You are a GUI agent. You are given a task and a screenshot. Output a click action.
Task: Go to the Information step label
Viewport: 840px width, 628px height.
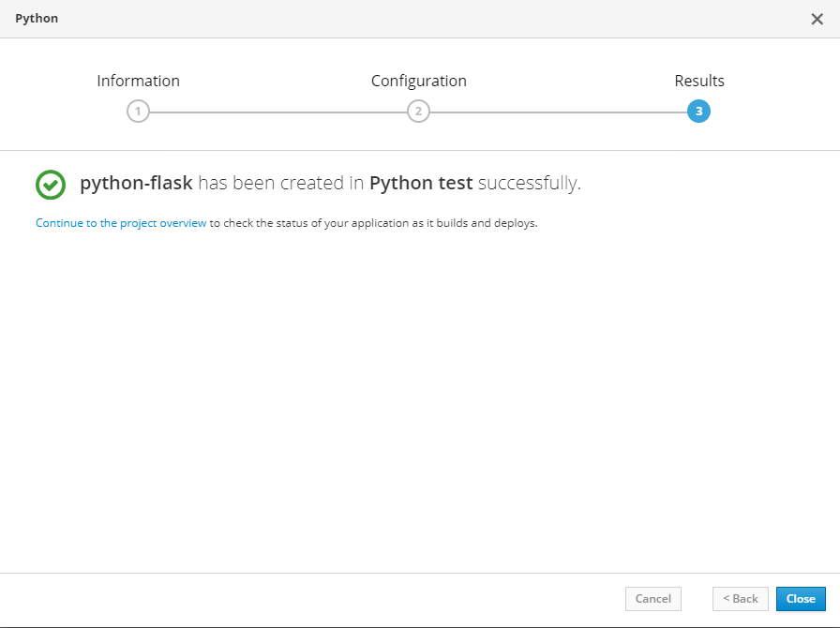(138, 81)
